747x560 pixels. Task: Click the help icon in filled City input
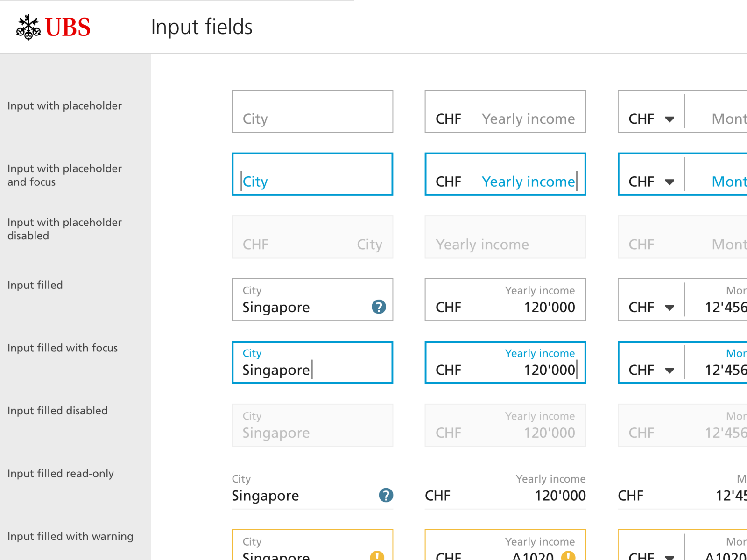pyautogui.click(x=379, y=307)
